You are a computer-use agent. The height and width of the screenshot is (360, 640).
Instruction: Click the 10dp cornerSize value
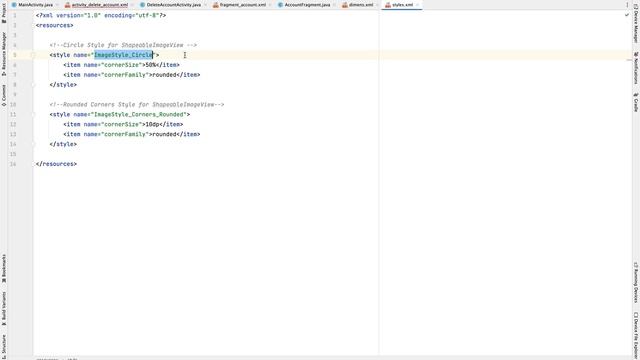point(152,124)
